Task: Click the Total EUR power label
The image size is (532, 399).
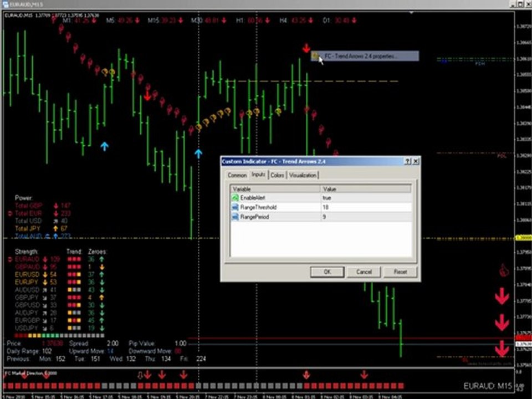Action: (28, 213)
